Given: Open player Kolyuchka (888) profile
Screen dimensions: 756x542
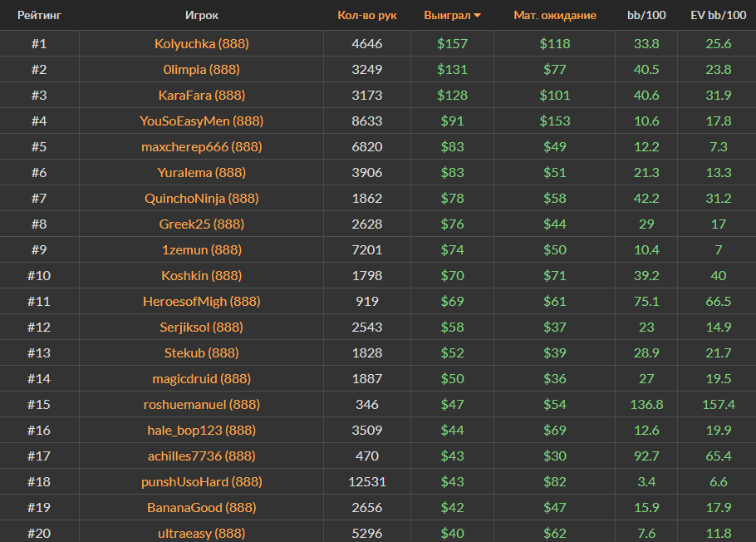Looking at the screenshot, I should [x=201, y=44].
